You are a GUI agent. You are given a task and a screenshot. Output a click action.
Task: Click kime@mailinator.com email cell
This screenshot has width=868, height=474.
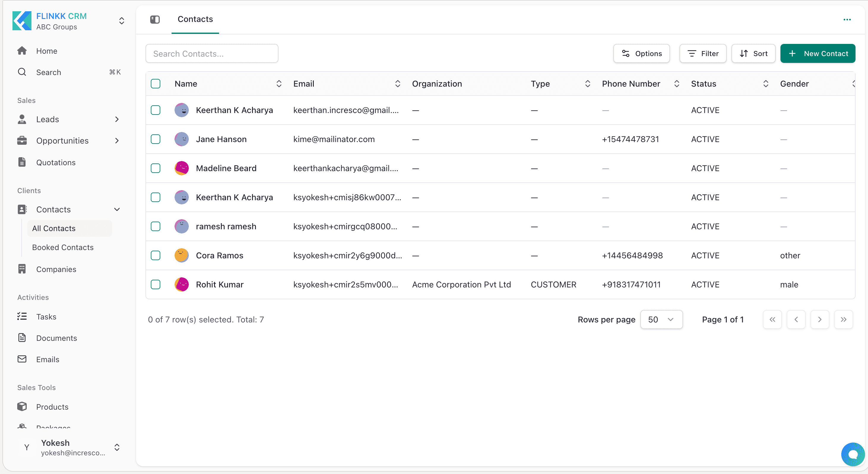tap(334, 139)
